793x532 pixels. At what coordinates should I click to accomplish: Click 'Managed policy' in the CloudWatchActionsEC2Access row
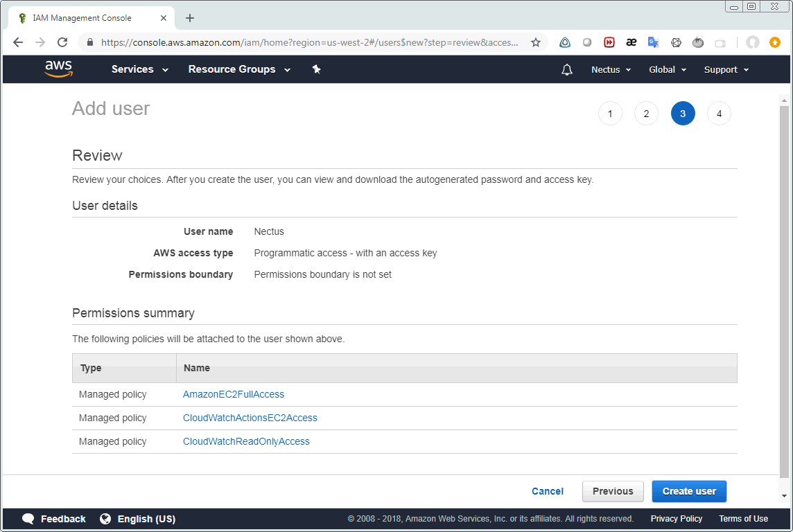(x=113, y=418)
